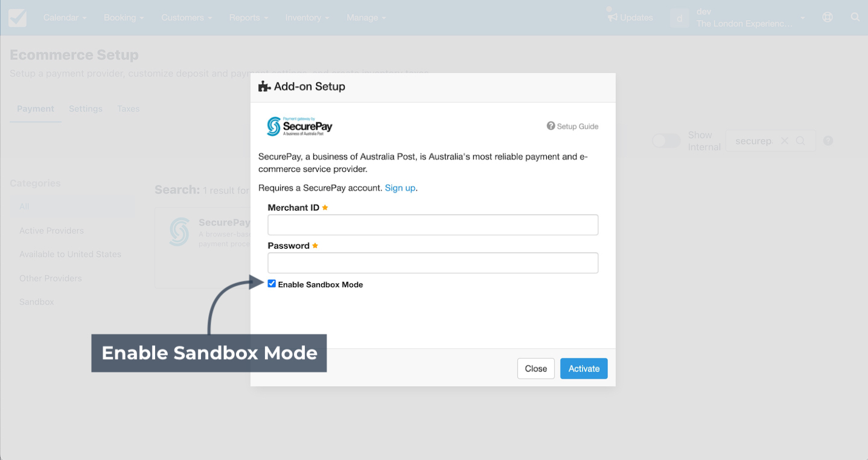Switch to the Payment tab
This screenshot has height=460, width=868.
click(x=36, y=109)
